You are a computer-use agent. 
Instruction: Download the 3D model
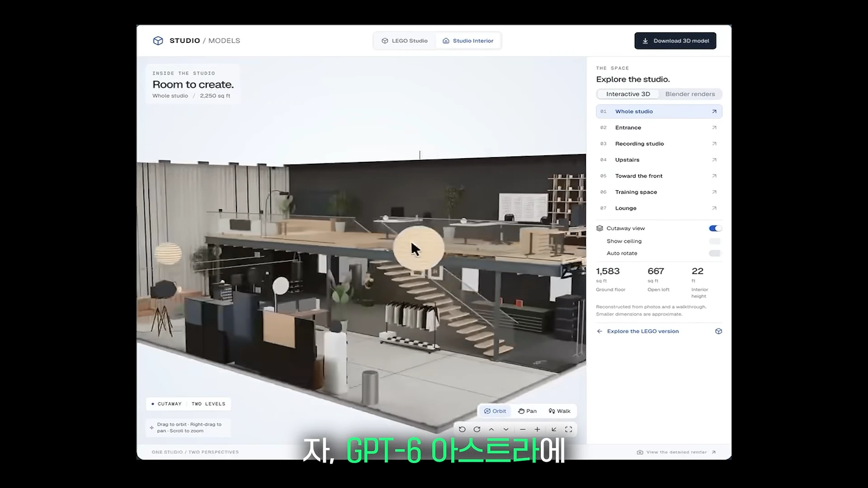click(675, 41)
